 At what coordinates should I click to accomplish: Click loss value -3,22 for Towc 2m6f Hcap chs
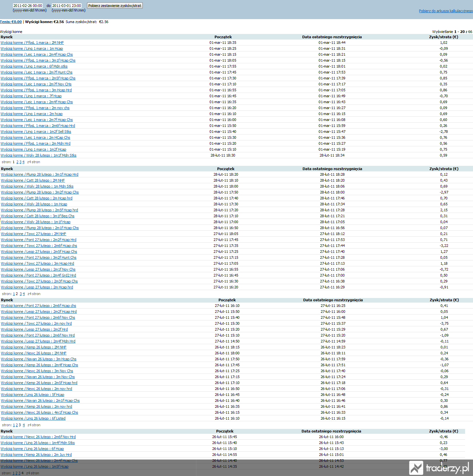[444, 246]
